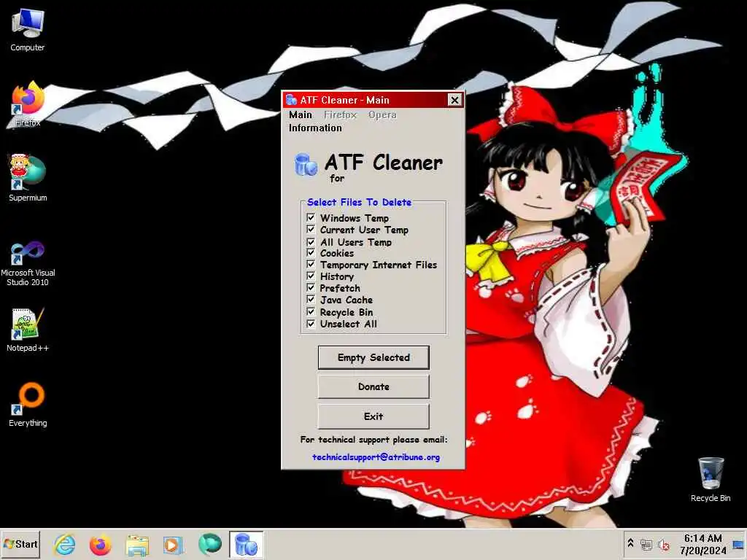Open Internet Explorer from the taskbar
747x560 pixels.
pyautogui.click(x=65, y=544)
